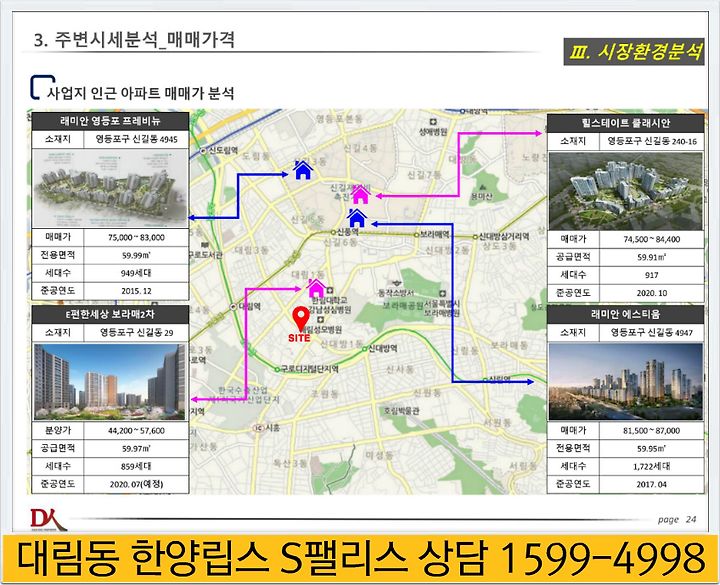Click area value 59.95㎡
The width and height of the screenshot is (720, 585).
point(652,448)
